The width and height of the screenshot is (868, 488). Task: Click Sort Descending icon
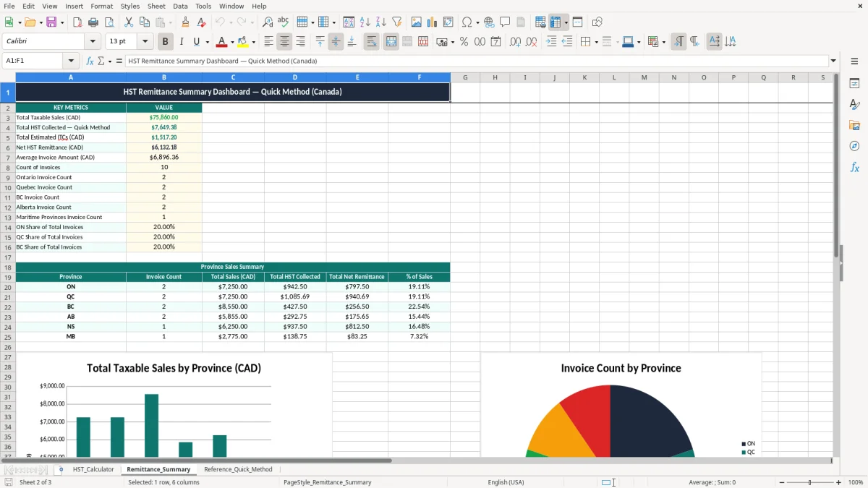(x=380, y=22)
